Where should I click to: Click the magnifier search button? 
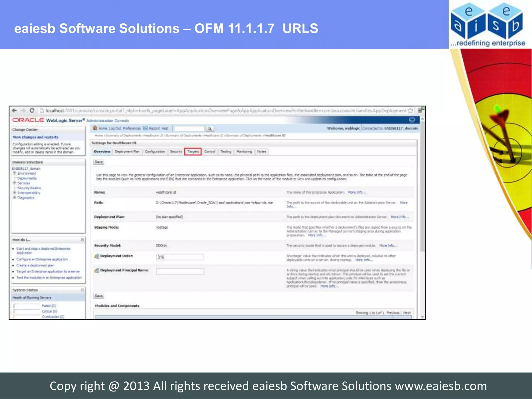pyautogui.click(x=210, y=129)
